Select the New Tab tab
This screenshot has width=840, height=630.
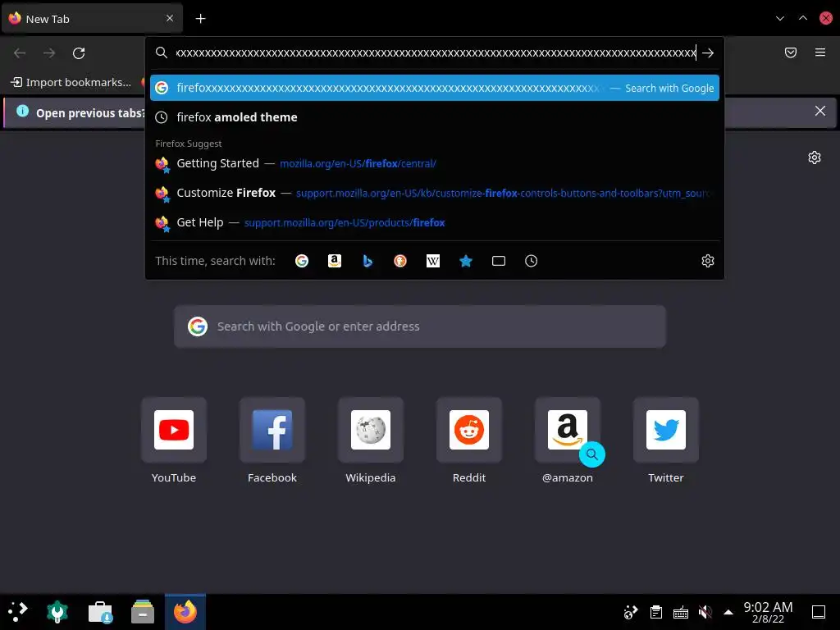(92, 19)
